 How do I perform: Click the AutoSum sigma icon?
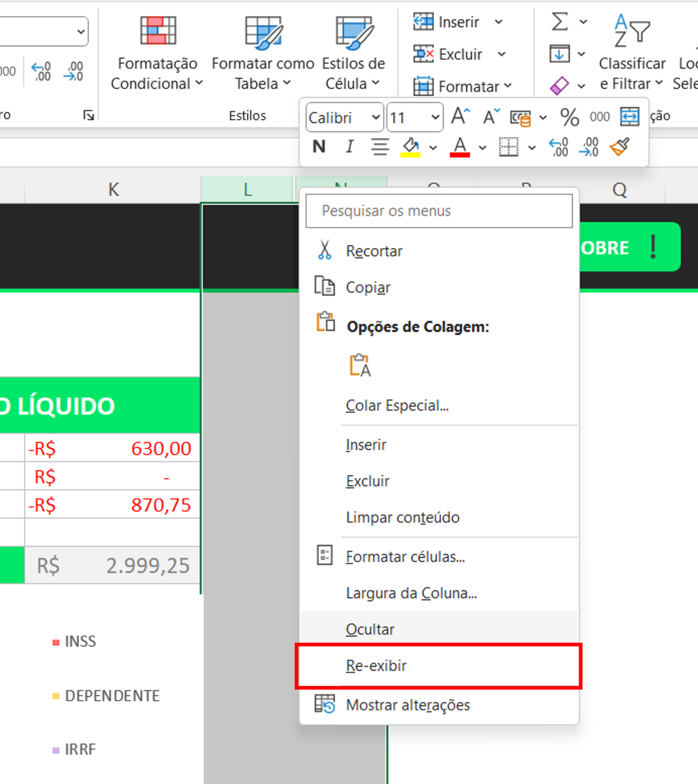pos(560,21)
